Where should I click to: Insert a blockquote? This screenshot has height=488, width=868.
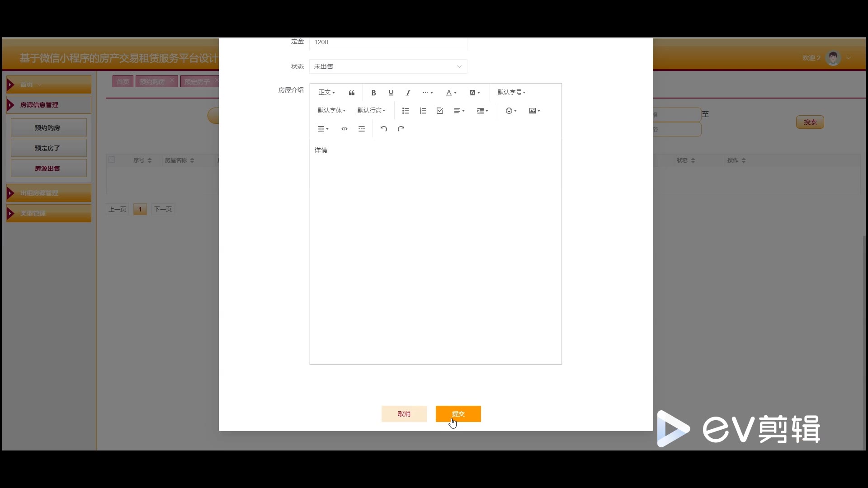point(352,93)
